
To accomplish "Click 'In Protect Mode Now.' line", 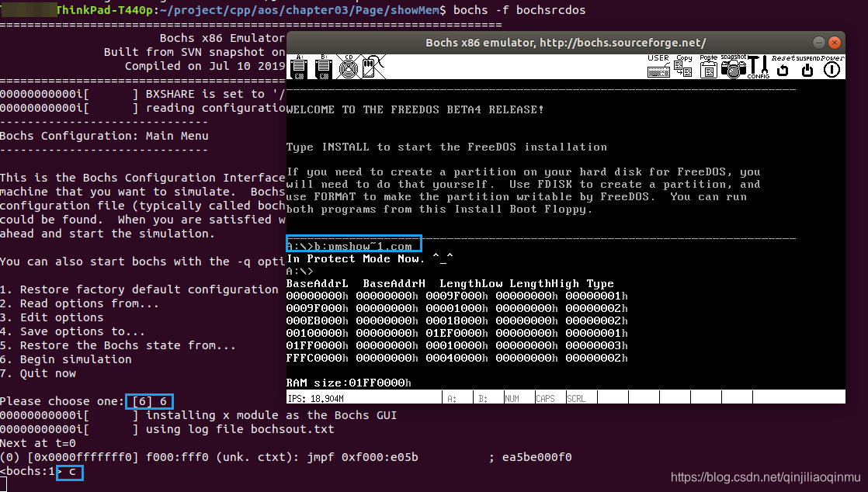I will [370, 258].
